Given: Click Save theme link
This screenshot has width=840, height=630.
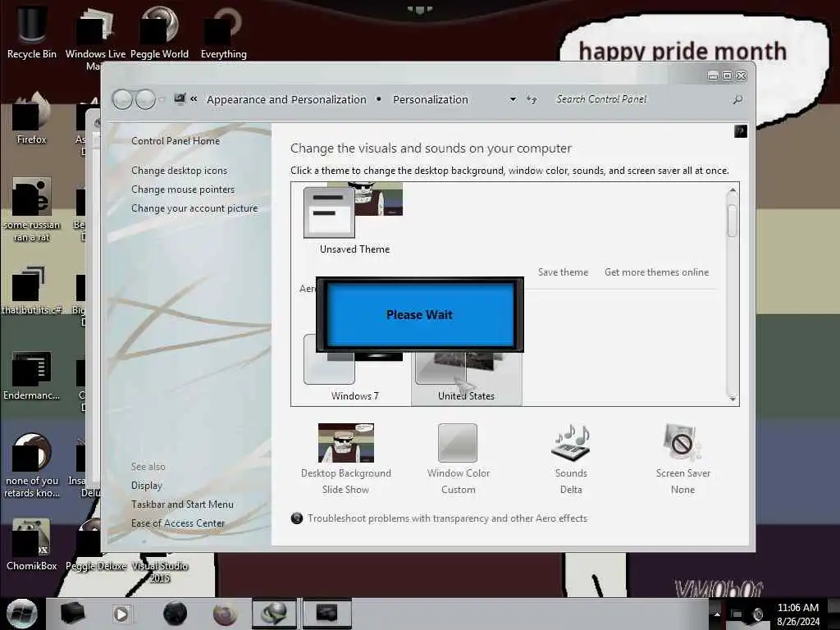Looking at the screenshot, I should [563, 272].
